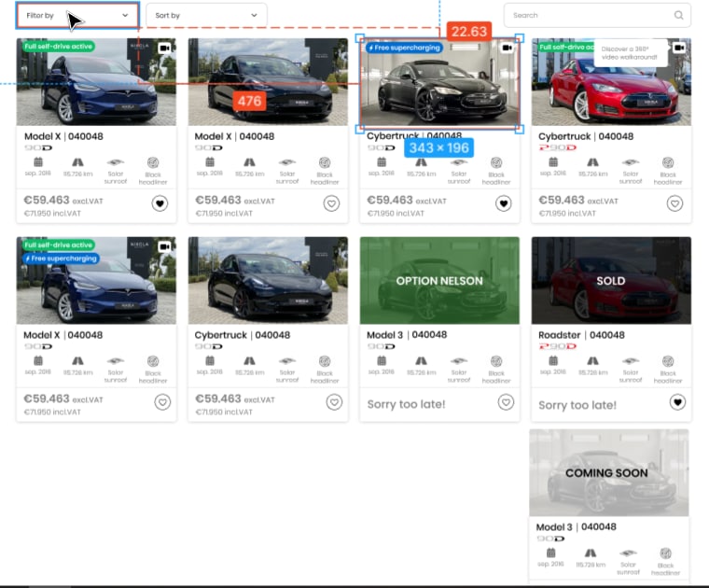The height and width of the screenshot is (588, 709).
Task: Click road mileage icon on Coming Soon Model 3 card
Action: [x=591, y=553]
